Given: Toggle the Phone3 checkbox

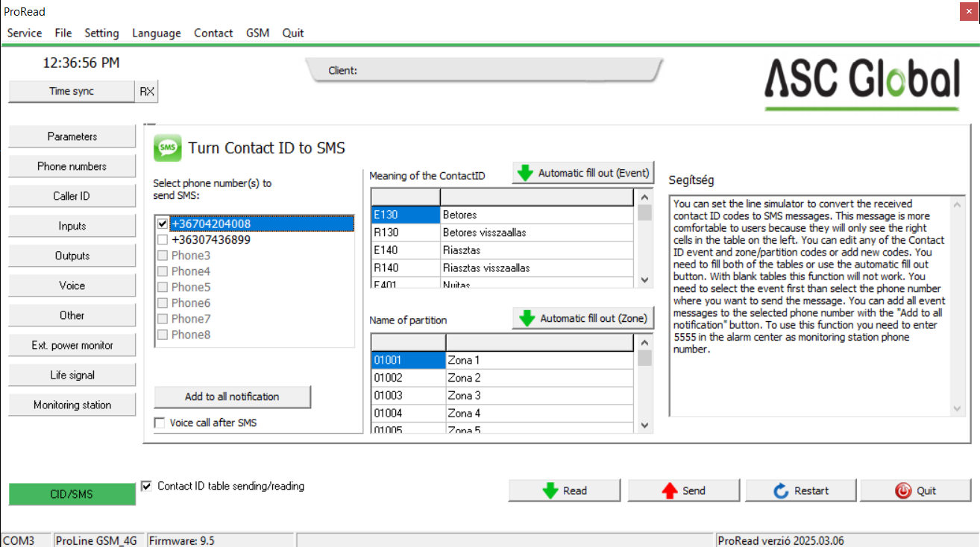Looking at the screenshot, I should (162, 256).
